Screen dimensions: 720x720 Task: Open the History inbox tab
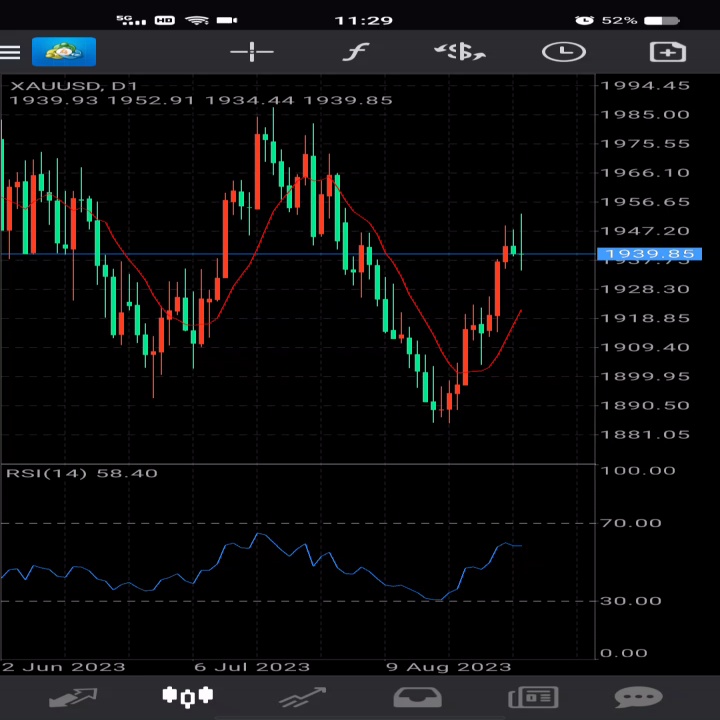click(417, 697)
